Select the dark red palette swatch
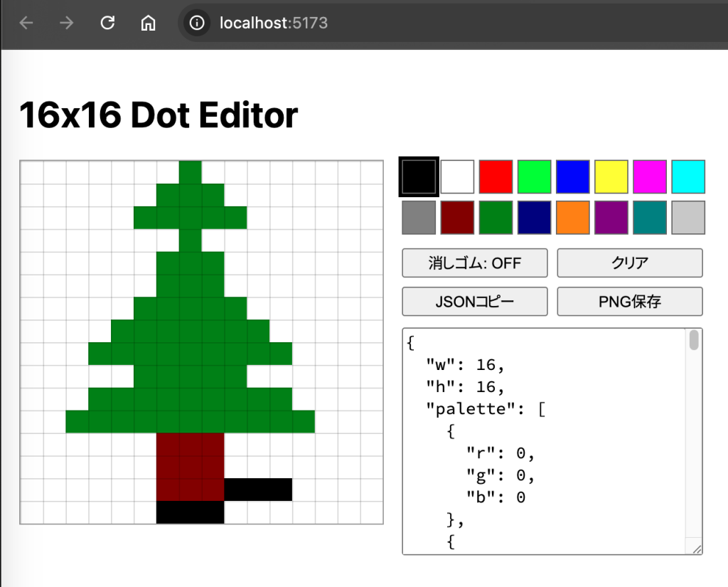 pos(457,217)
